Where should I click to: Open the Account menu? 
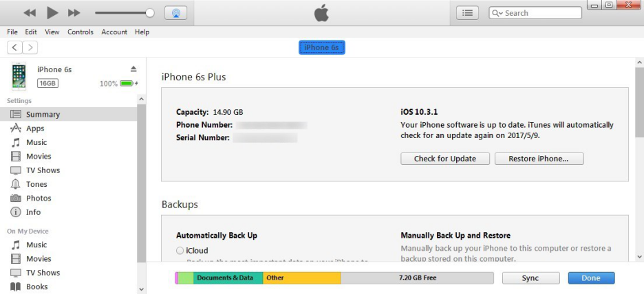click(x=114, y=32)
